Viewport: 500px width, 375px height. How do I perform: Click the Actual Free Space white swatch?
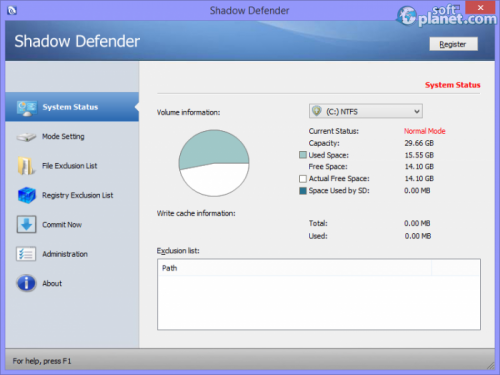[303, 179]
